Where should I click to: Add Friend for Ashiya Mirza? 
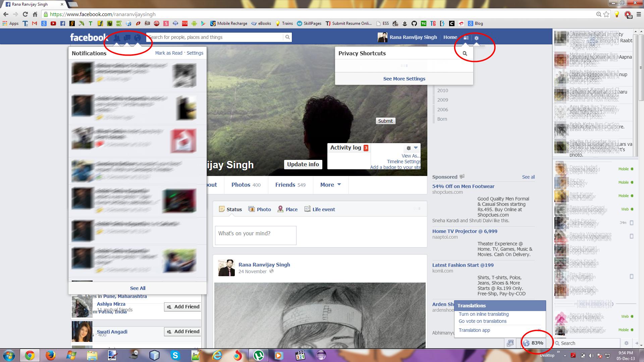(182, 306)
